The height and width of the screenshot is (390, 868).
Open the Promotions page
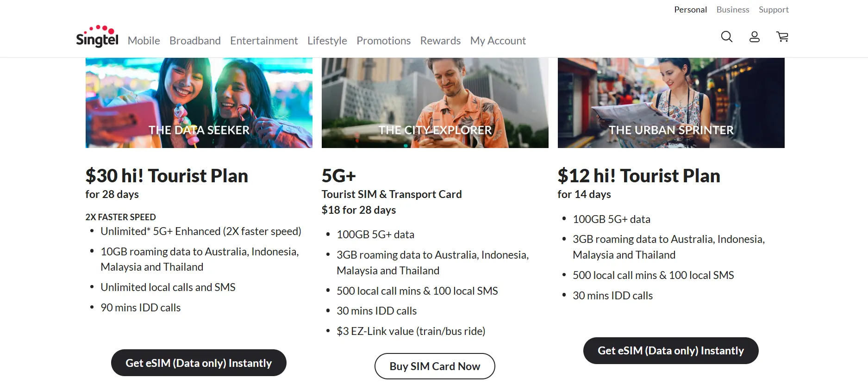point(383,41)
